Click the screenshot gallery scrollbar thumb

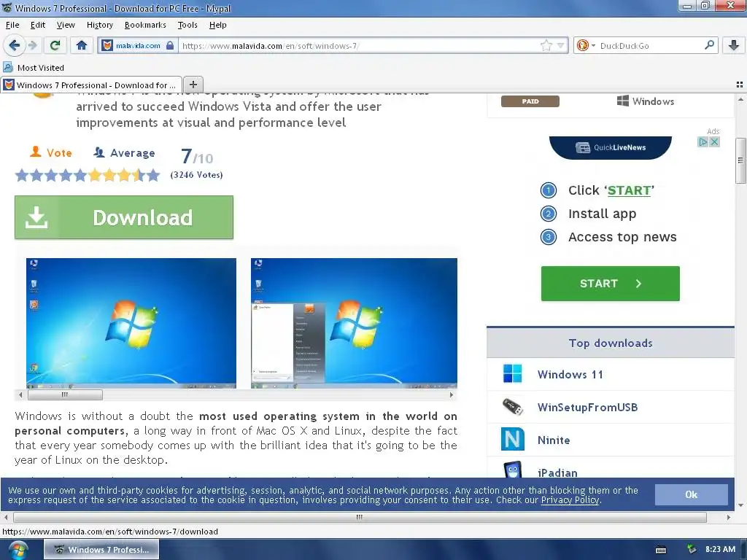pyautogui.click(x=65, y=394)
